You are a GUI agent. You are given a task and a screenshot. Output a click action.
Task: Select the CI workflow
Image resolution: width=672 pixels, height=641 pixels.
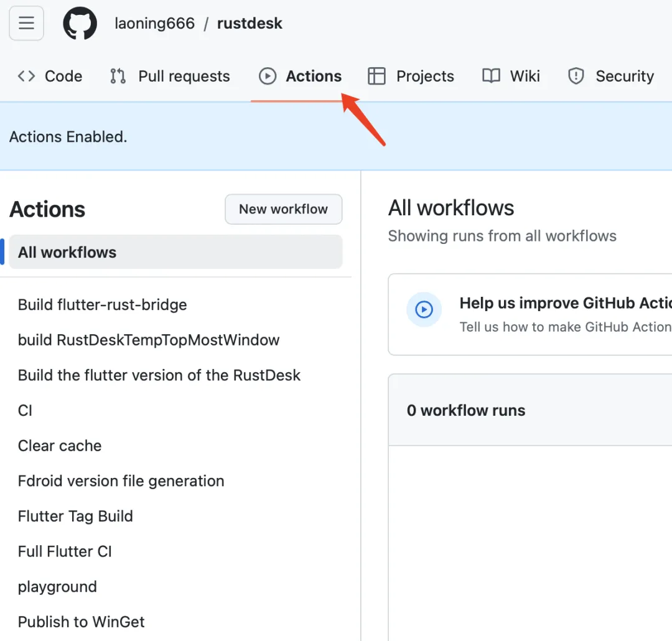point(25,411)
